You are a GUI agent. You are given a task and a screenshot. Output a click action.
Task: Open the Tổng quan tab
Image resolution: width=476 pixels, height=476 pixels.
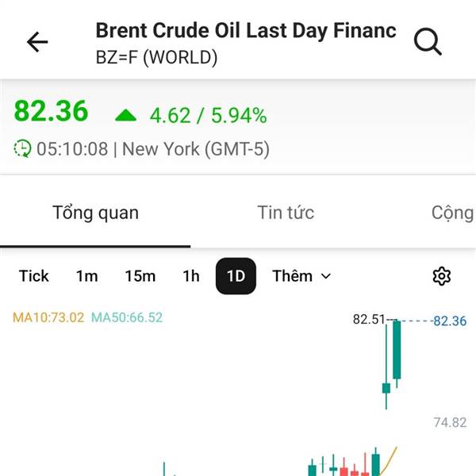click(x=95, y=213)
